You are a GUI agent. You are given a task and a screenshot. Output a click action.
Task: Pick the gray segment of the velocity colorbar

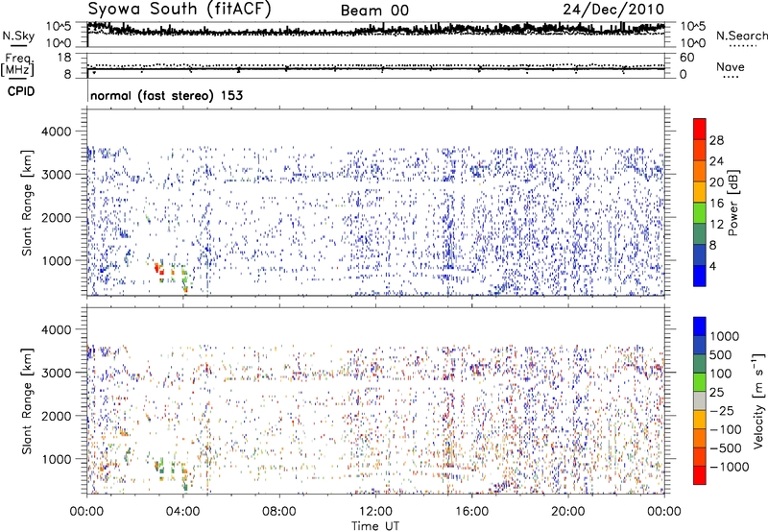(x=700, y=401)
